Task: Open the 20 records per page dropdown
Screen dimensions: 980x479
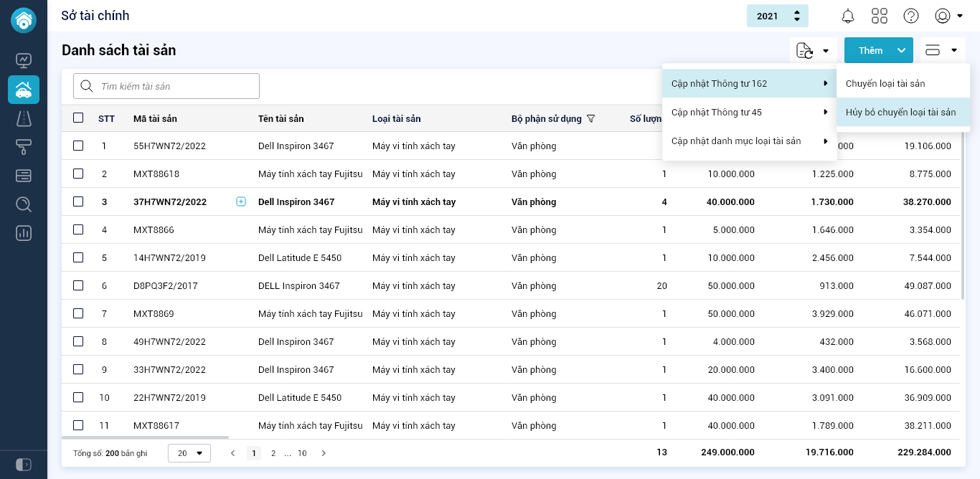Action: (189, 453)
